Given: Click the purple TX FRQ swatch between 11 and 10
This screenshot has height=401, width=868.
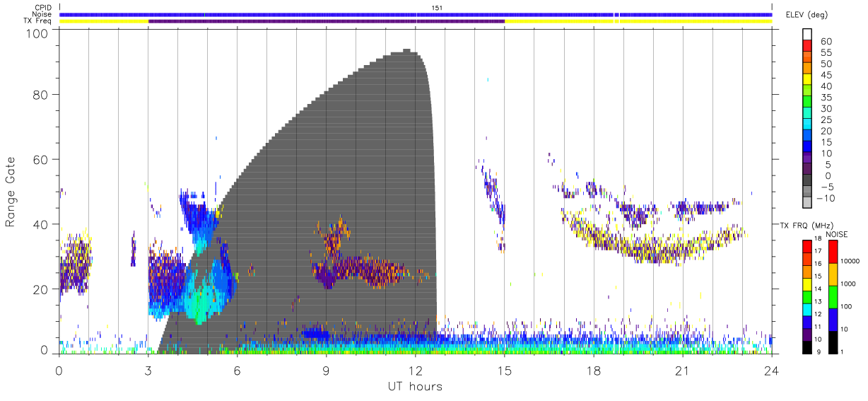Looking at the screenshot, I should [x=807, y=333].
